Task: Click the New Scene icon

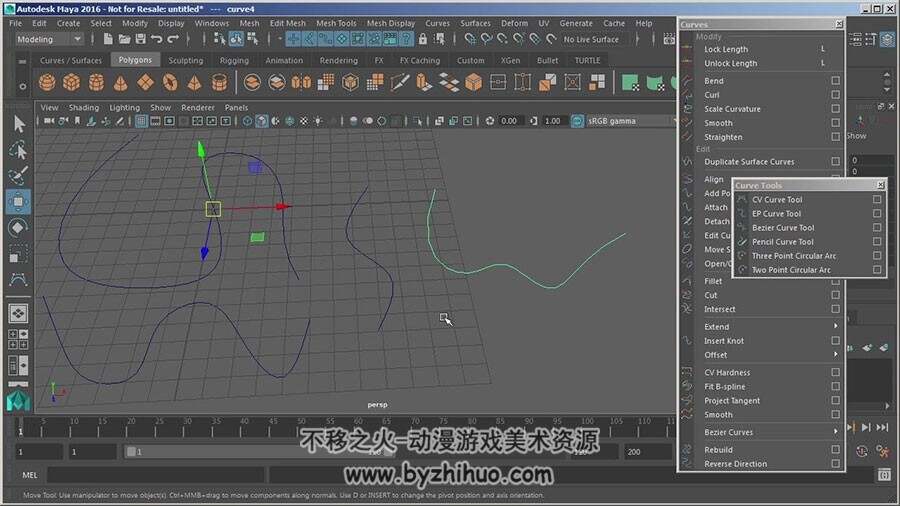Action: click(x=108, y=39)
